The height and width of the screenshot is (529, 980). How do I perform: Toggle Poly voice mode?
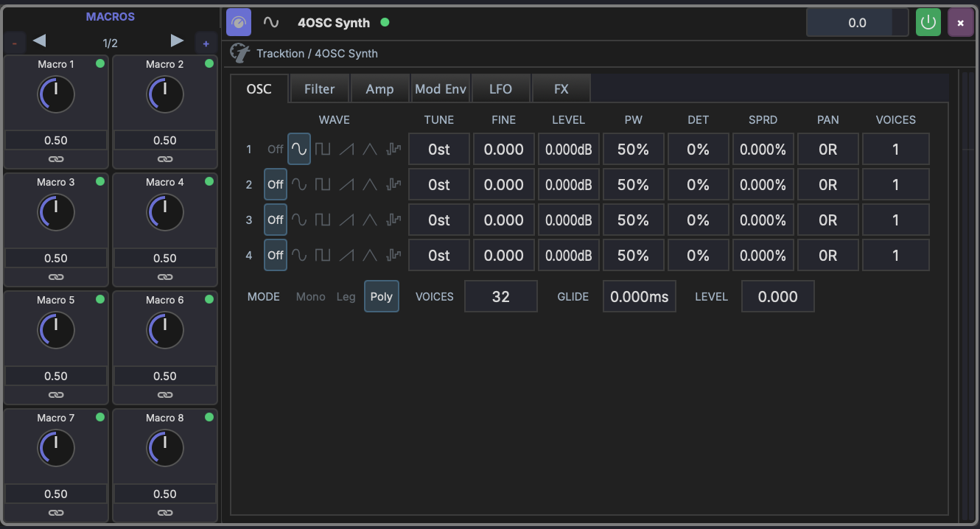click(381, 296)
